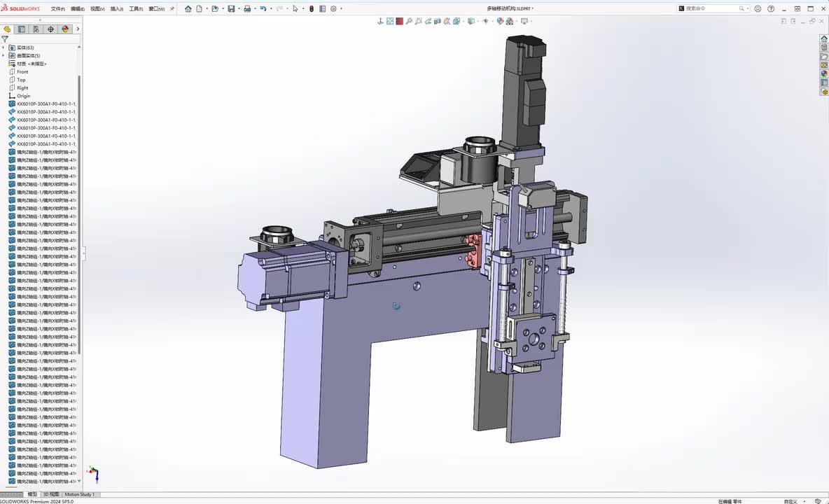Open File Explorer folder icon in task pane

823,57
